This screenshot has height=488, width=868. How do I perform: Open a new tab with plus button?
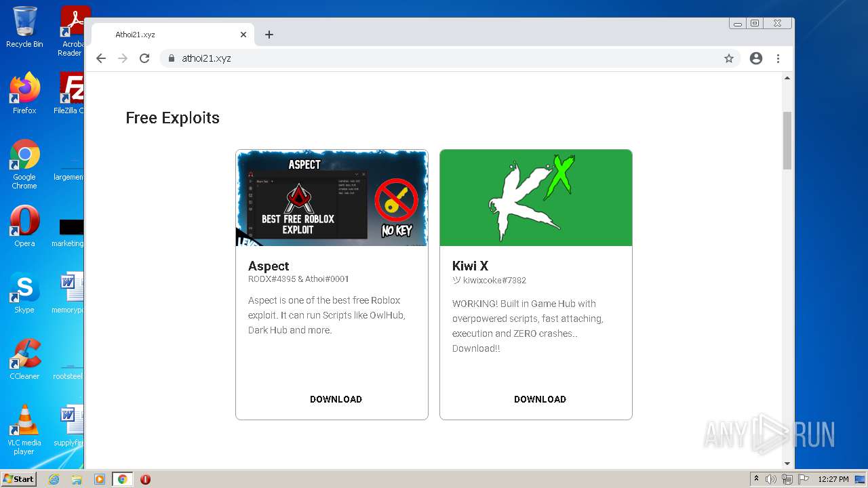269,35
